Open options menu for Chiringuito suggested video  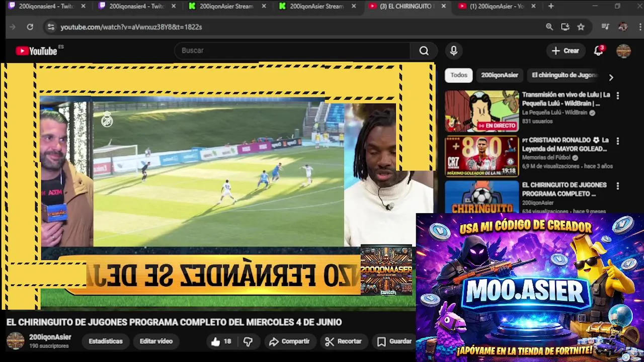click(x=617, y=186)
